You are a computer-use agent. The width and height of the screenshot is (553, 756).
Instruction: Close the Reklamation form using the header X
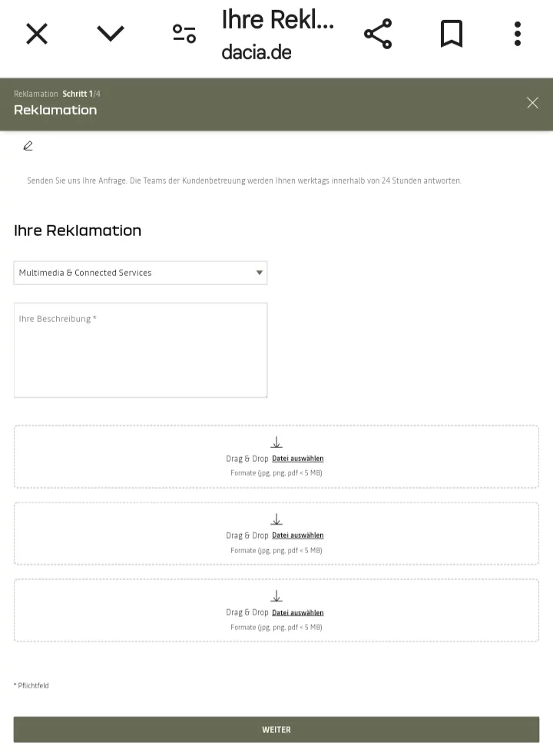click(x=532, y=103)
